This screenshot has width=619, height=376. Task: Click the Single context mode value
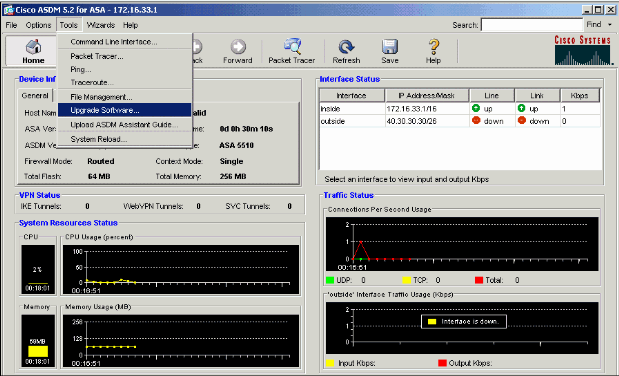click(231, 161)
